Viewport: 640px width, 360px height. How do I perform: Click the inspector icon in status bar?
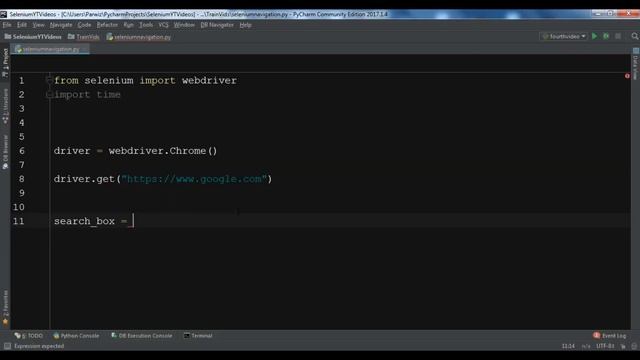634,346
